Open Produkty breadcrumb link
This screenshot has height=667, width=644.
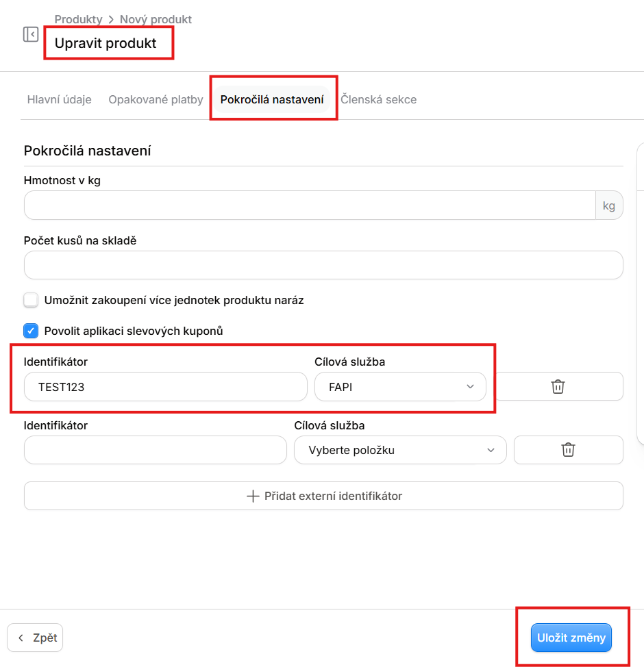78,20
